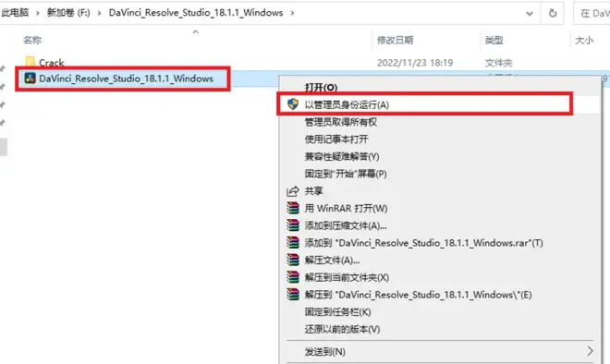Click 文件夹 type cell for Crack
This screenshot has width=610, height=364.
[x=498, y=63]
